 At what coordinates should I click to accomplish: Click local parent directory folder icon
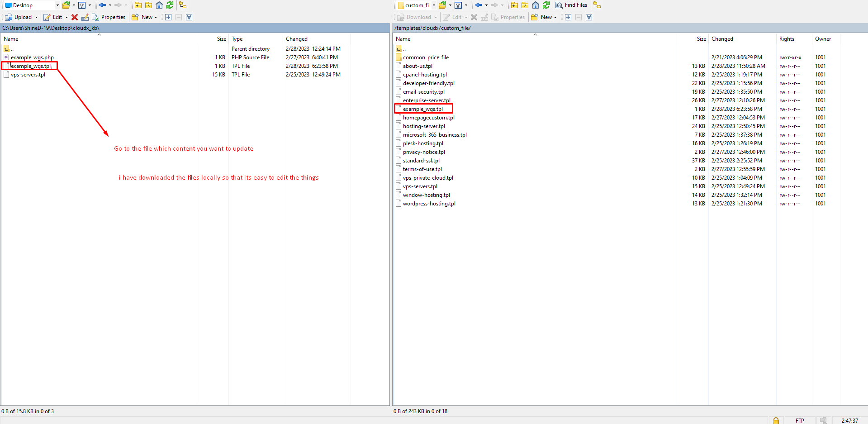[x=138, y=5]
